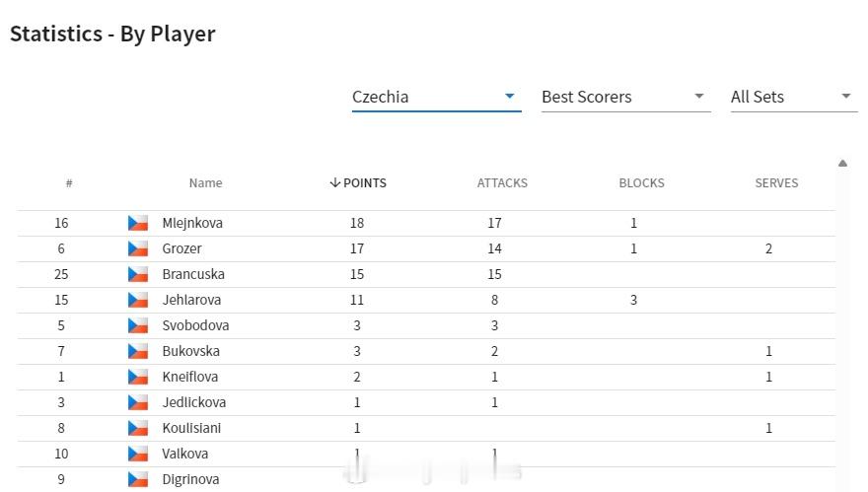The image size is (868, 492).
Task: Click the flag icon in Brancuska's row
Action: tap(138, 274)
